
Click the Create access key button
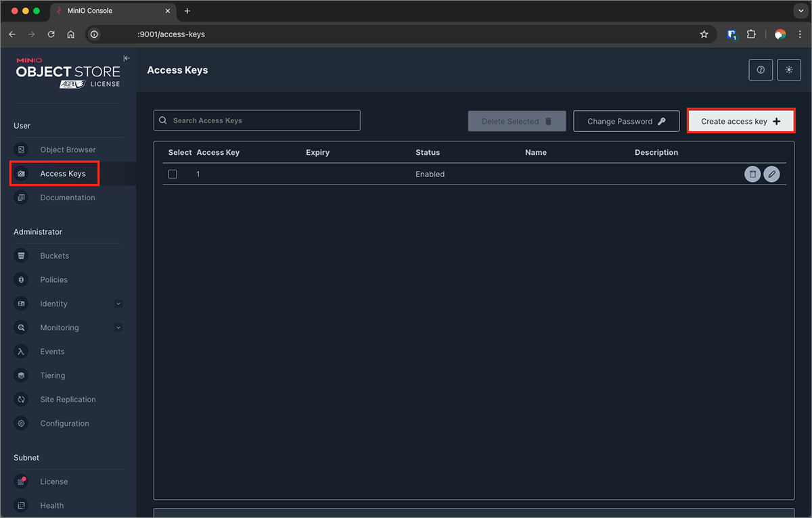[x=740, y=122]
